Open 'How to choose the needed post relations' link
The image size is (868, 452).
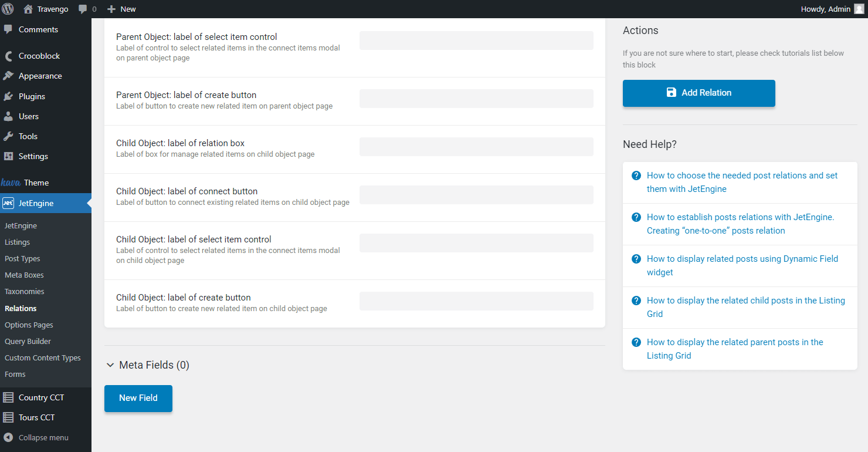click(x=742, y=182)
